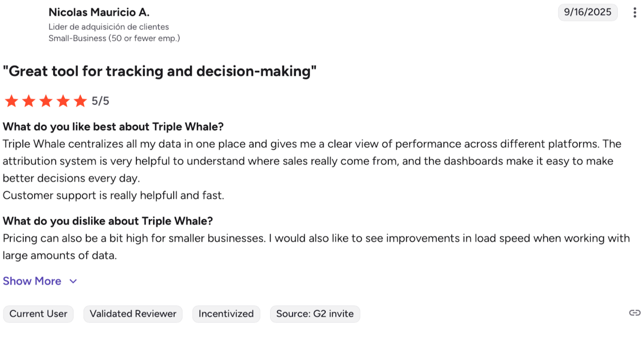Screen dimensions: 644x342
Task: Expand the review with Show More
Action: pyautogui.click(x=32, y=281)
